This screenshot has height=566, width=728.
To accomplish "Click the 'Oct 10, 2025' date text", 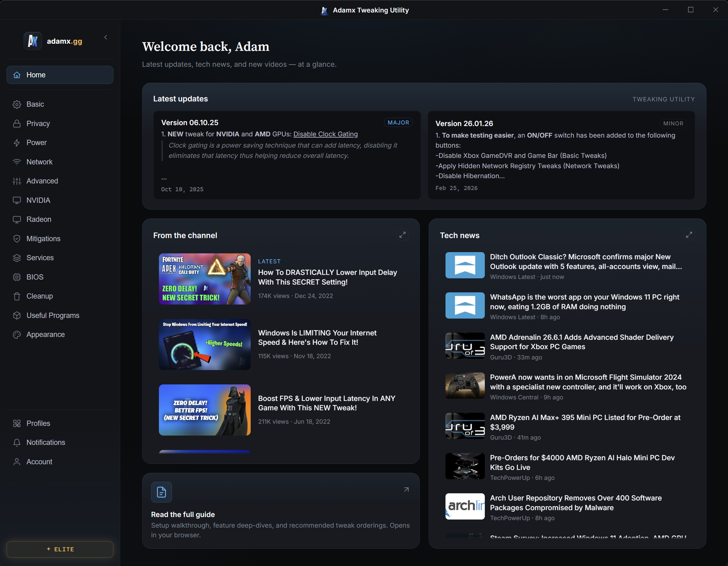I will click(182, 189).
